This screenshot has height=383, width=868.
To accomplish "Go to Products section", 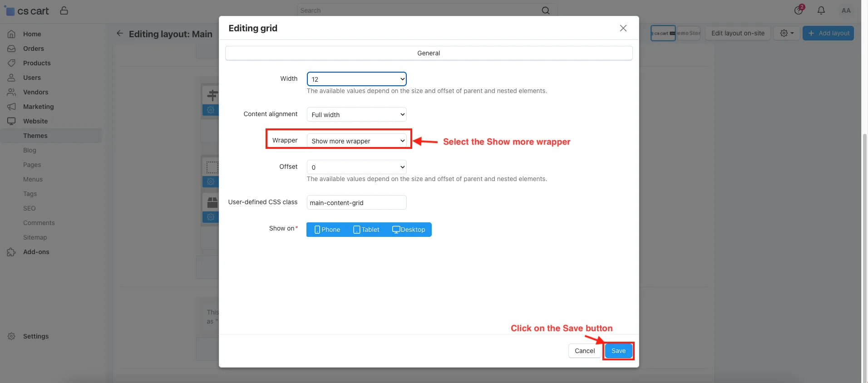I will [x=37, y=63].
